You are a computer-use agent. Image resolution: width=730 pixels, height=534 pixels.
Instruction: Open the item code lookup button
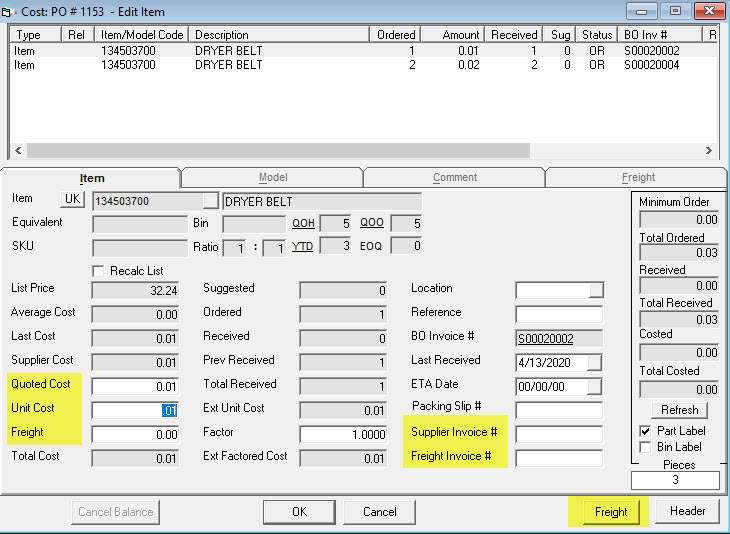point(210,201)
